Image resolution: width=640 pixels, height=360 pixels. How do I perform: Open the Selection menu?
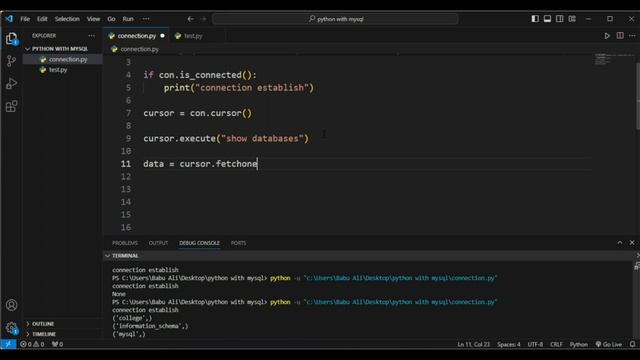coord(67,19)
